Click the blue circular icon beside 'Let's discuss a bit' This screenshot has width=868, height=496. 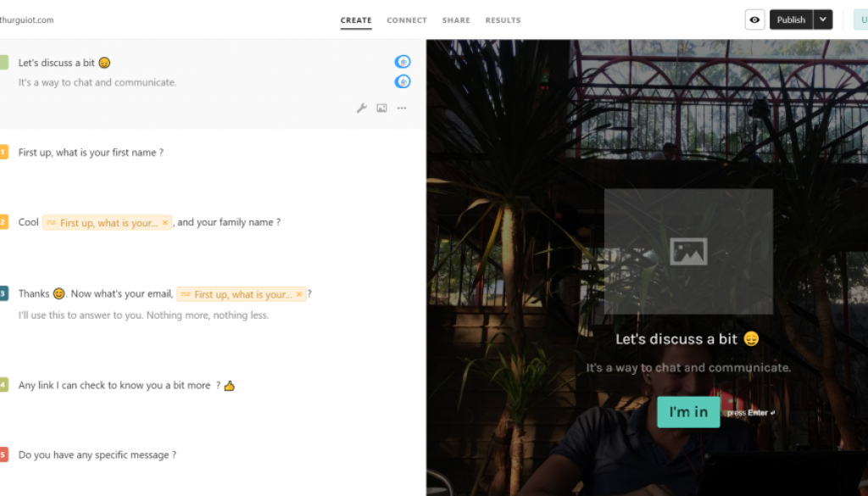[403, 61]
